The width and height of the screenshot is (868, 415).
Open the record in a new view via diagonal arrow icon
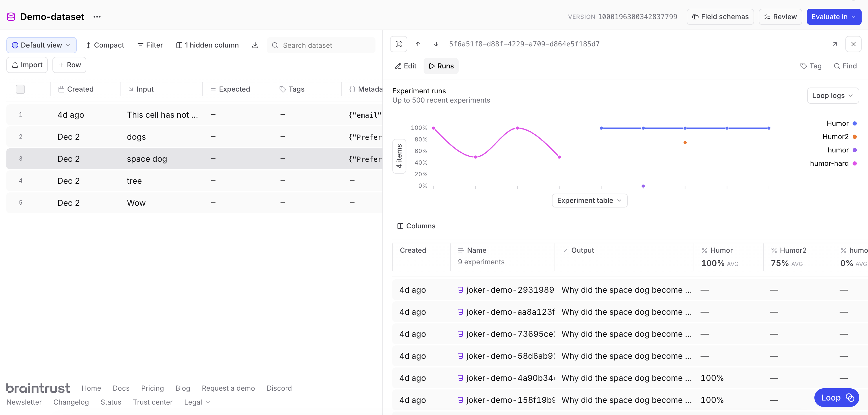[x=835, y=44]
